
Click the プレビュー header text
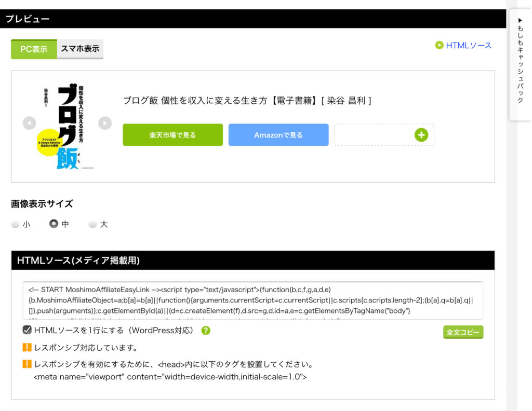(x=28, y=19)
